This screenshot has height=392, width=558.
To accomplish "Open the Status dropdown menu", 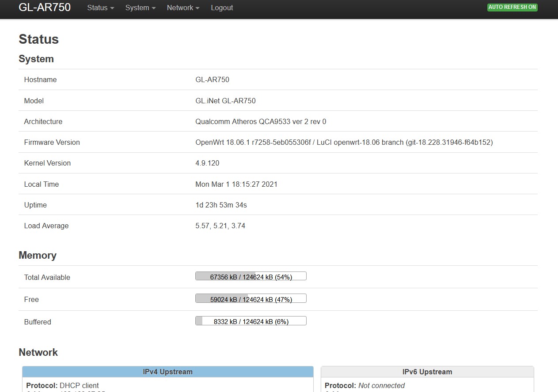I will pyautogui.click(x=100, y=8).
